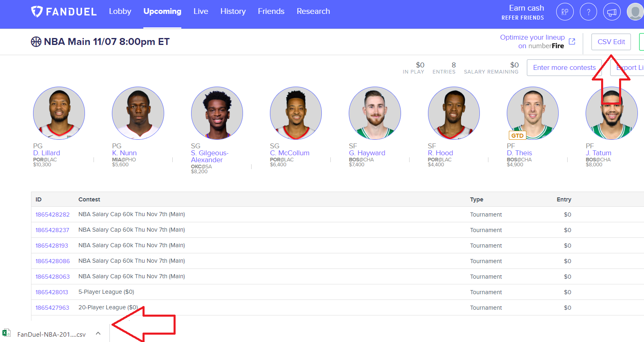The height and width of the screenshot is (342, 644).
Task: Click the Type column header
Action: tap(477, 199)
